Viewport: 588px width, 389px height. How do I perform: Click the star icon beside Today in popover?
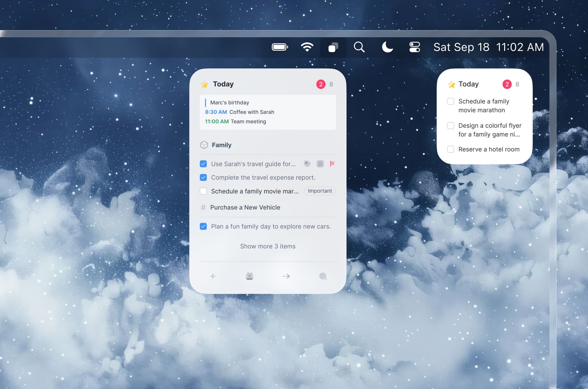point(204,84)
